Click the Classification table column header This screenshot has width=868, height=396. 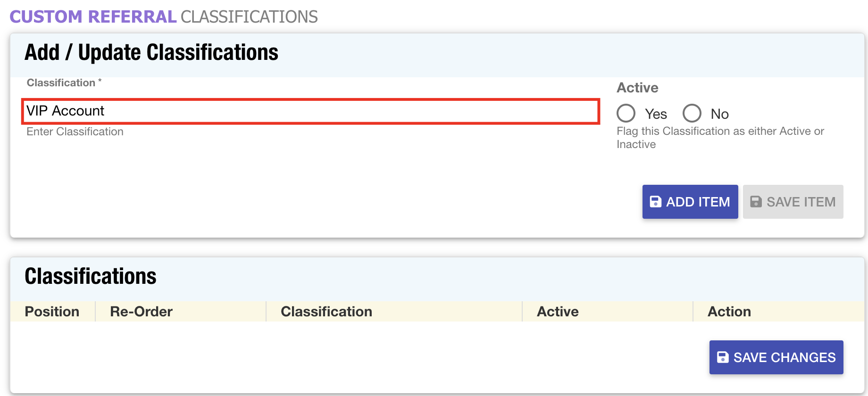tap(326, 312)
